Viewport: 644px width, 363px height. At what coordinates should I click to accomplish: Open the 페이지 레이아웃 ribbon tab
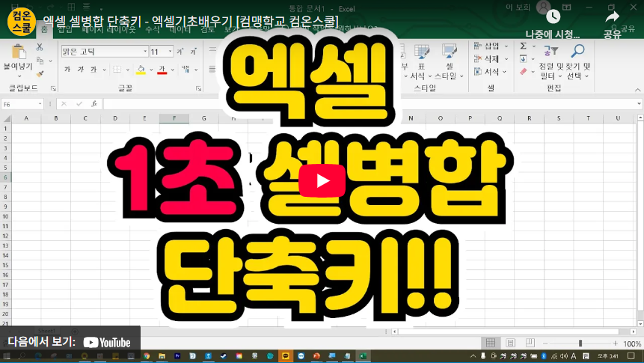click(108, 30)
